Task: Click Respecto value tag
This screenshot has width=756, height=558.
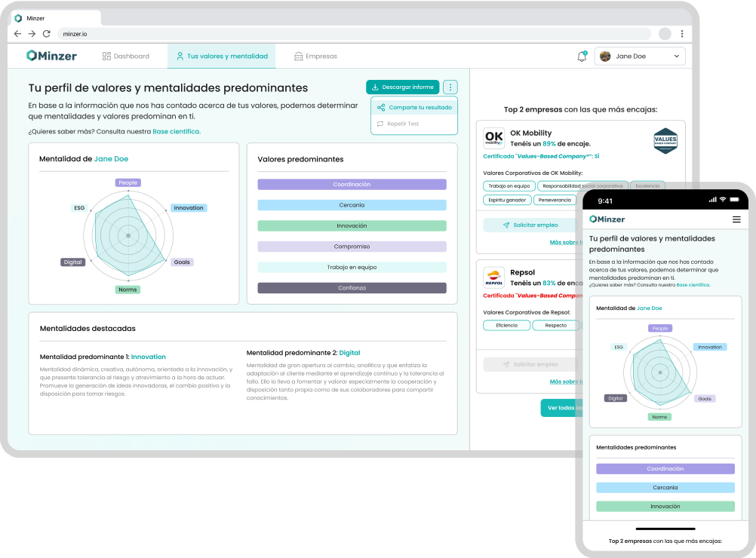Action: point(556,325)
